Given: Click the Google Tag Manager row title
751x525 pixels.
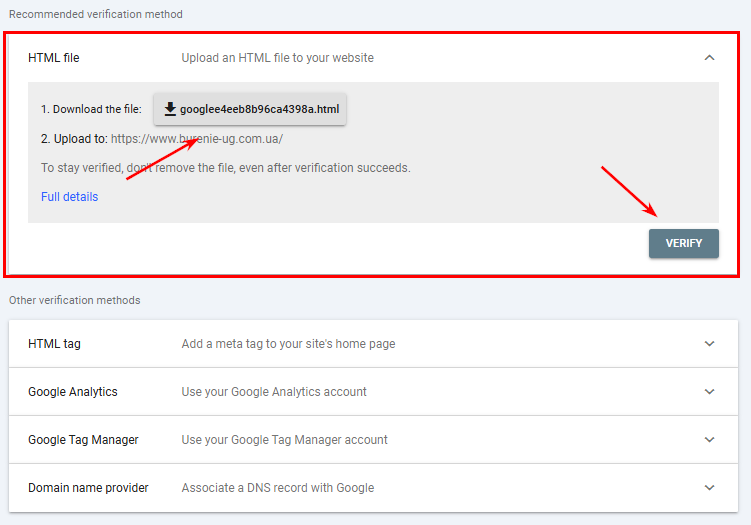Looking at the screenshot, I should [83, 440].
